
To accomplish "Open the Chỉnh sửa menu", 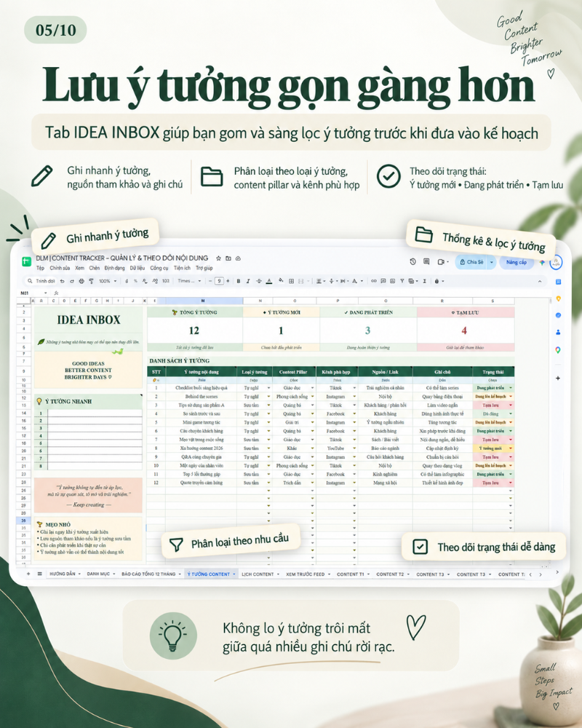I will [x=60, y=268].
